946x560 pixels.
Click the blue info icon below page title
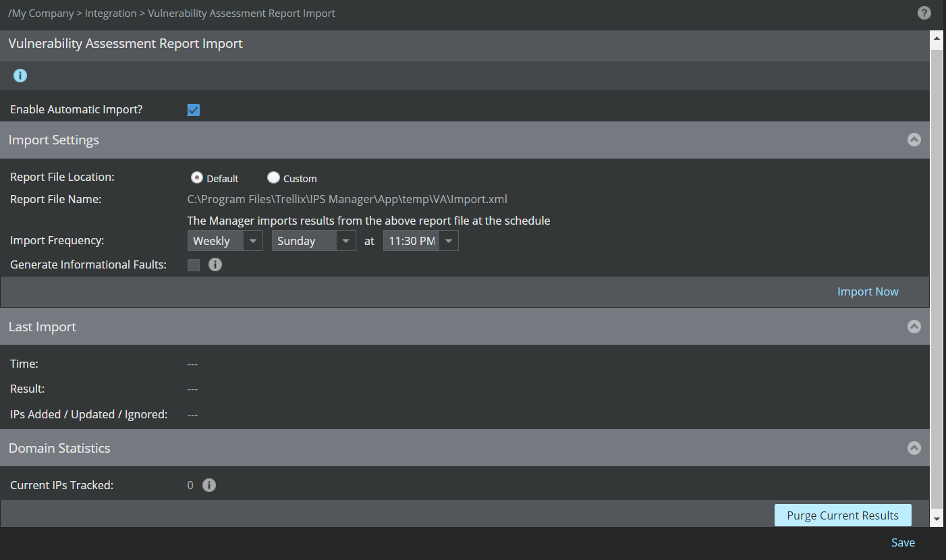[x=20, y=76]
